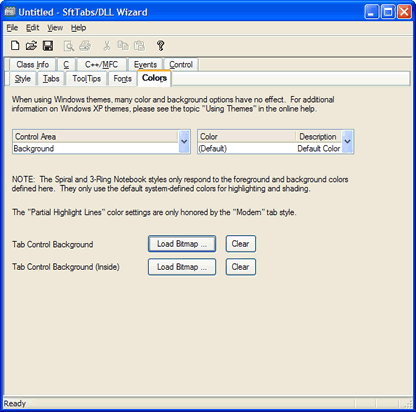Click the Print toolbar icon
Screen dimensions: 416x412
(85, 46)
